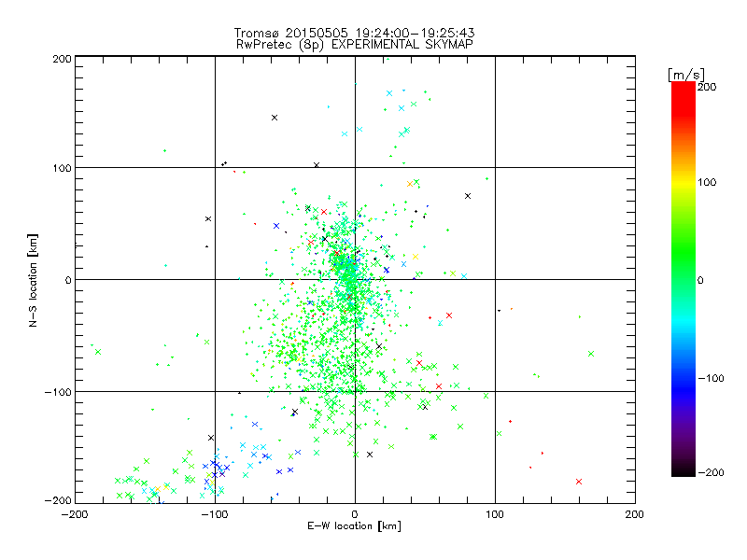Click the E-W axis '-100' tick label
The height and width of the screenshot is (560, 747).
click(215, 514)
